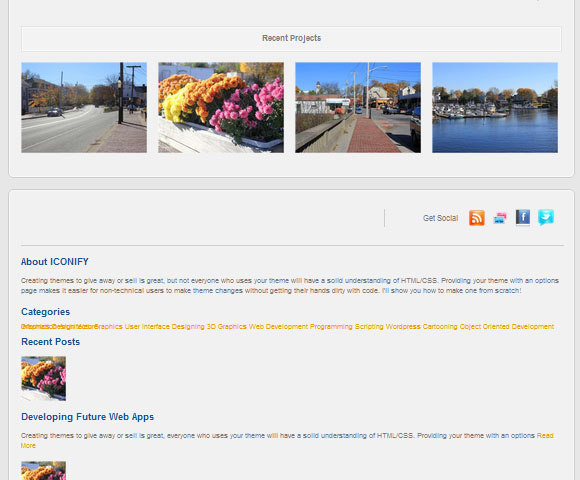580x480 pixels.
Task: Click the Recent Projects heading bar
Action: pyautogui.click(x=291, y=38)
